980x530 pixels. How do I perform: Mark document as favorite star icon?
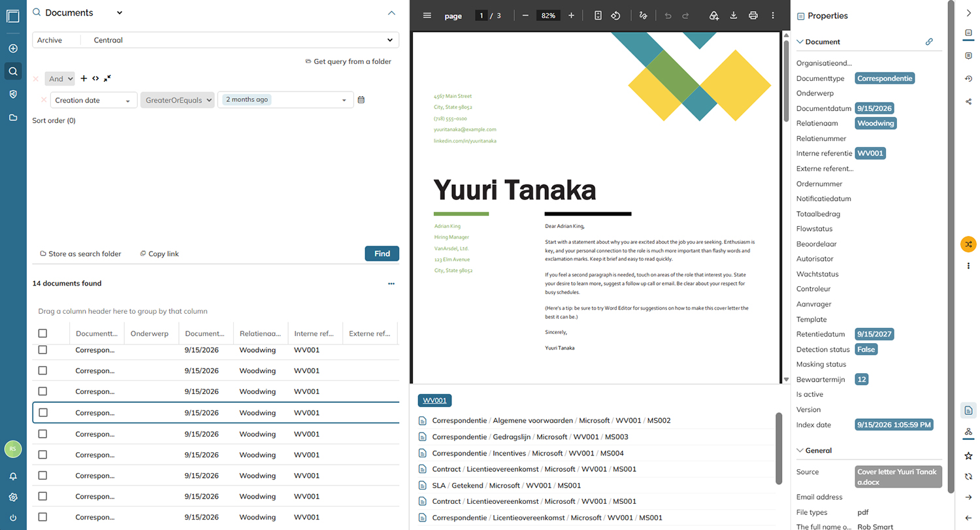pyautogui.click(x=968, y=455)
